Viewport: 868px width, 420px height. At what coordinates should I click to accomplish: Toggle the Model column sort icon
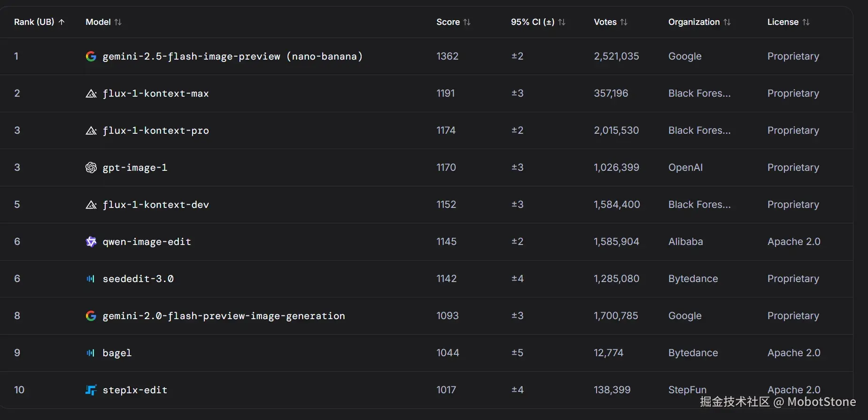[118, 22]
